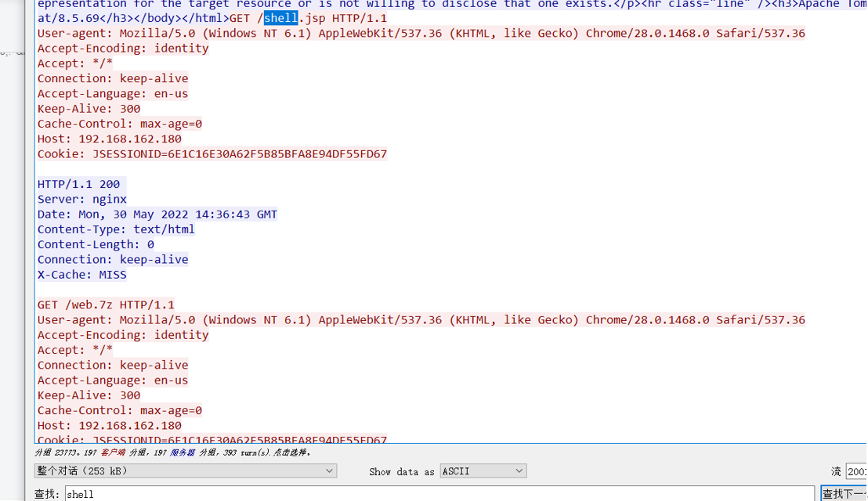Click the 'HTTP/1.1 200' response line
The height and width of the screenshot is (501, 868).
[x=78, y=184]
